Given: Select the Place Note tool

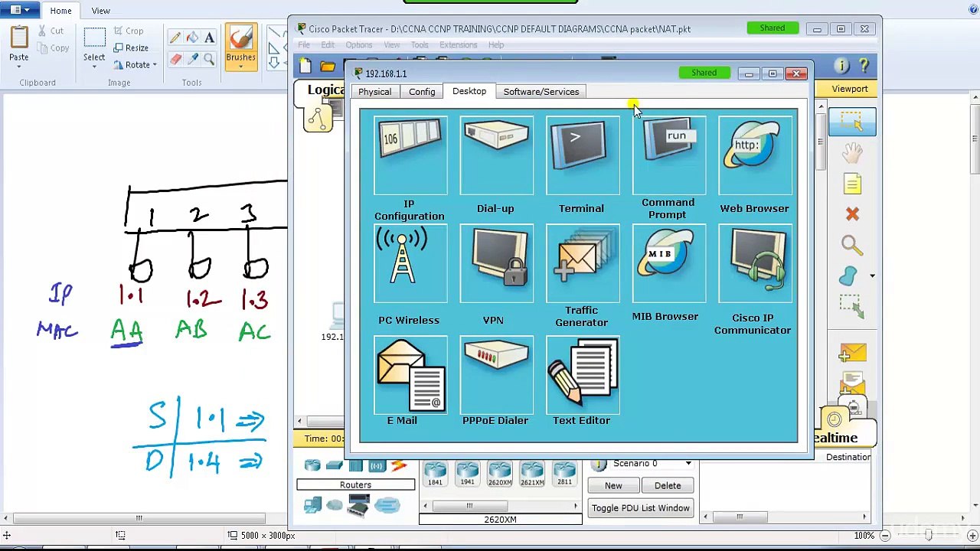Looking at the screenshot, I should (852, 184).
